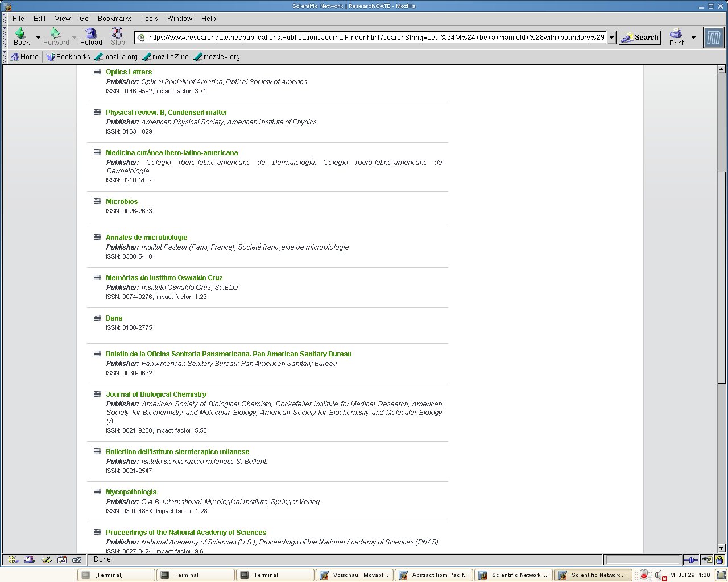Click the Stop loading icon
The width and height of the screenshot is (728, 582).
(x=117, y=36)
